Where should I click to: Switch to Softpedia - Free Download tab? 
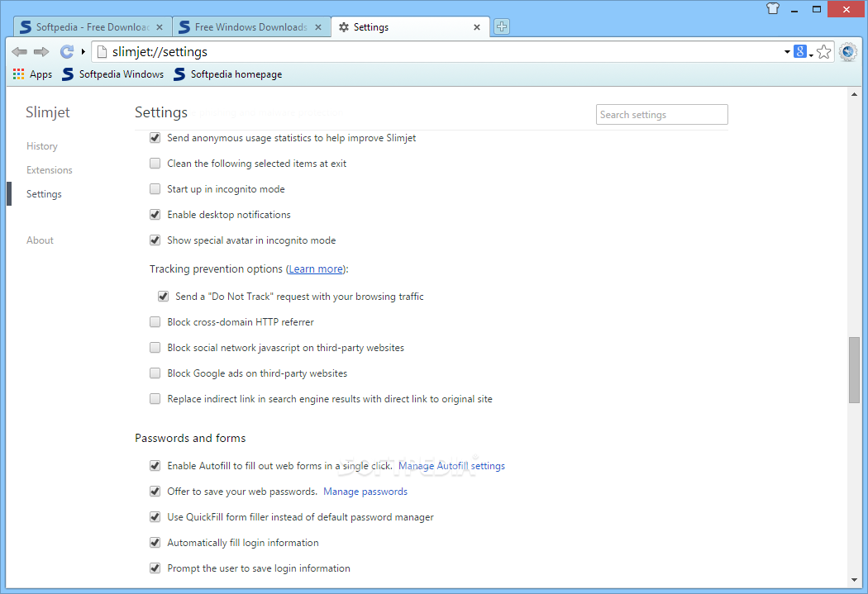point(93,27)
